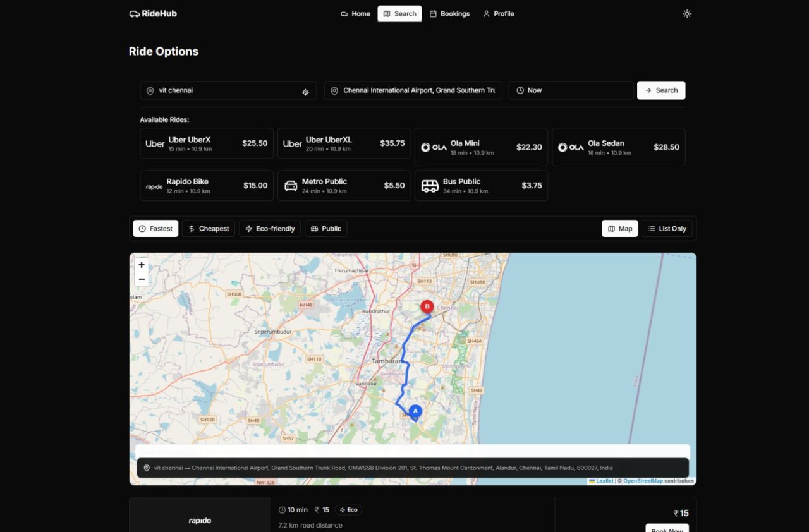Click the clock icon in time field
This screenshot has width=809, height=532.
520,90
